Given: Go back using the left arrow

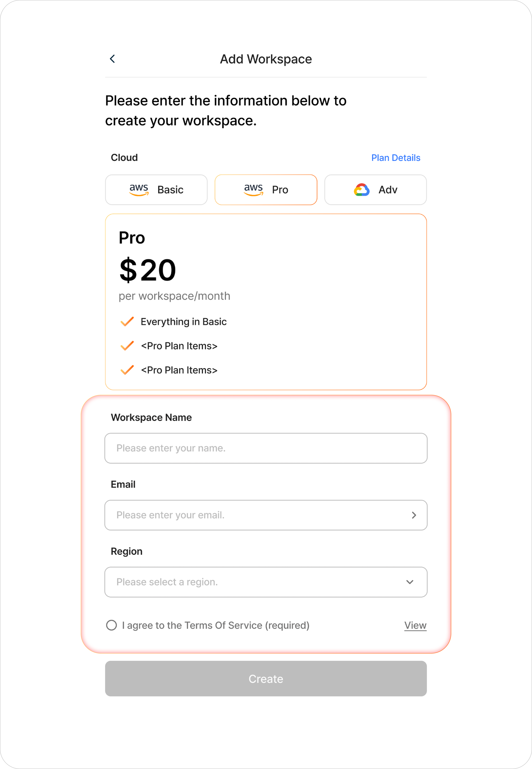Looking at the screenshot, I should click(112, 59).
